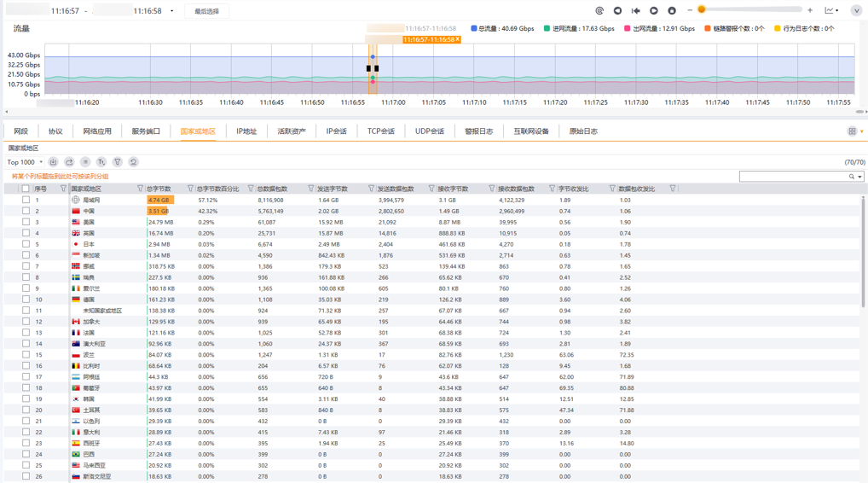Click the search input field above the table

[x=793, y=177]
